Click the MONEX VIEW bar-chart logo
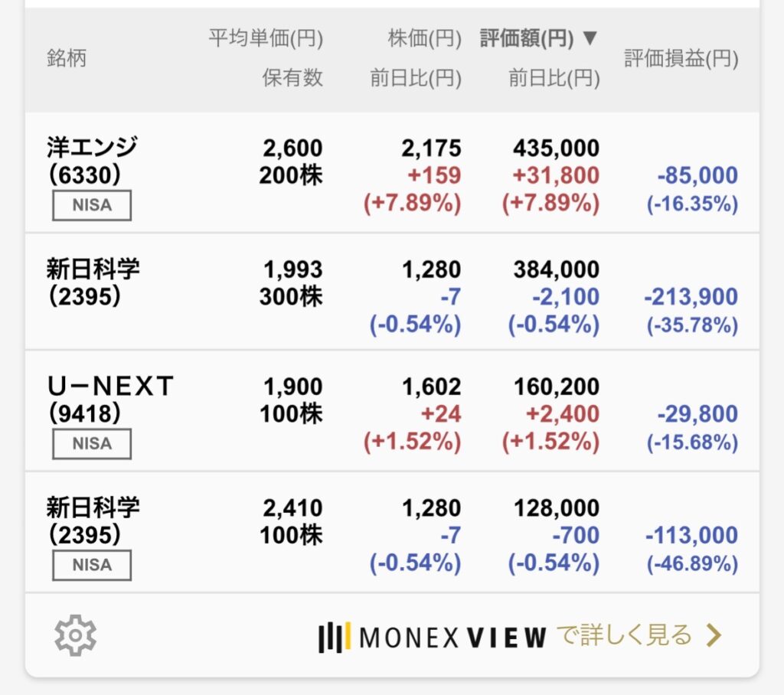 click(x=335, y=637)
